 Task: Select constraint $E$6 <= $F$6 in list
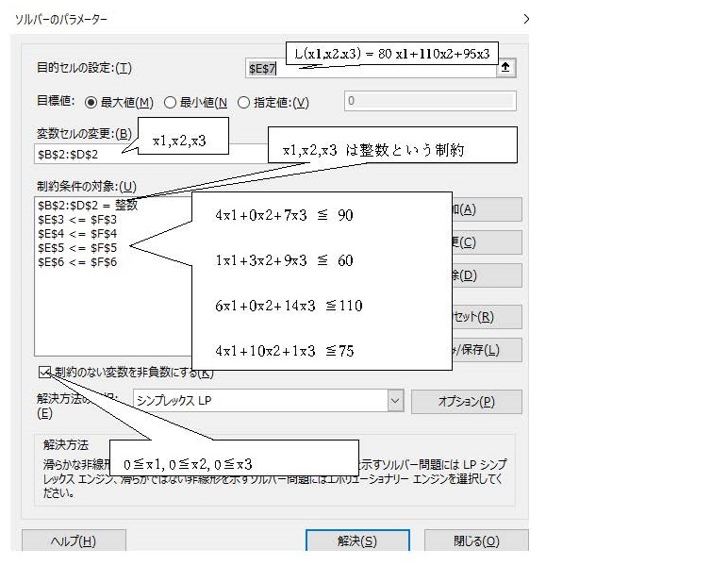[x=77, y=261]
